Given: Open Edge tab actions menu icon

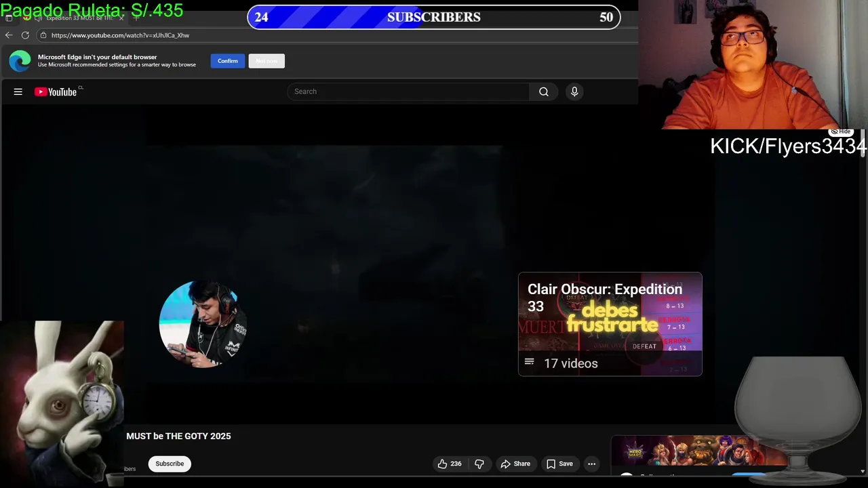Looking at the screenshot, I should pos(9,18).
